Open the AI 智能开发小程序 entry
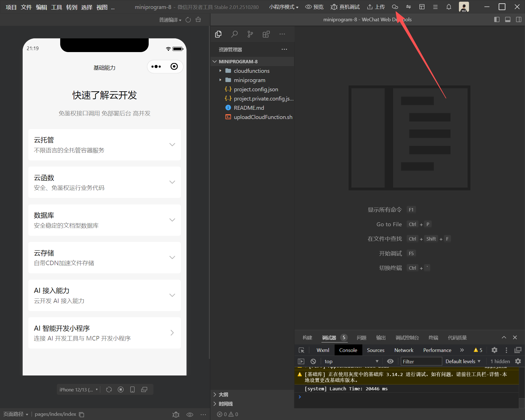 tap(104, 333)
